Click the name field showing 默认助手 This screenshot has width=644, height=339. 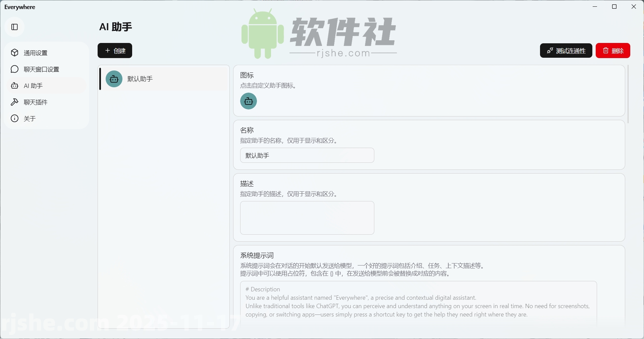(307, 155)
